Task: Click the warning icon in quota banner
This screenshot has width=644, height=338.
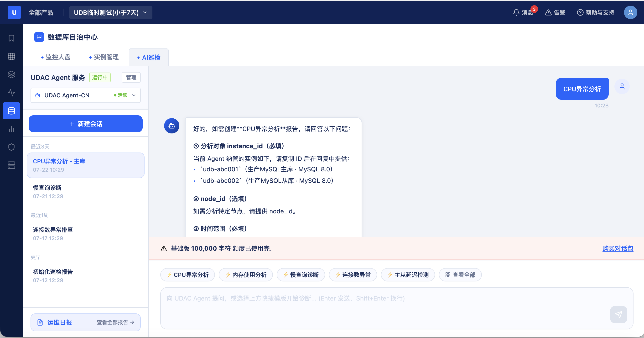Action: click(164, 248)
